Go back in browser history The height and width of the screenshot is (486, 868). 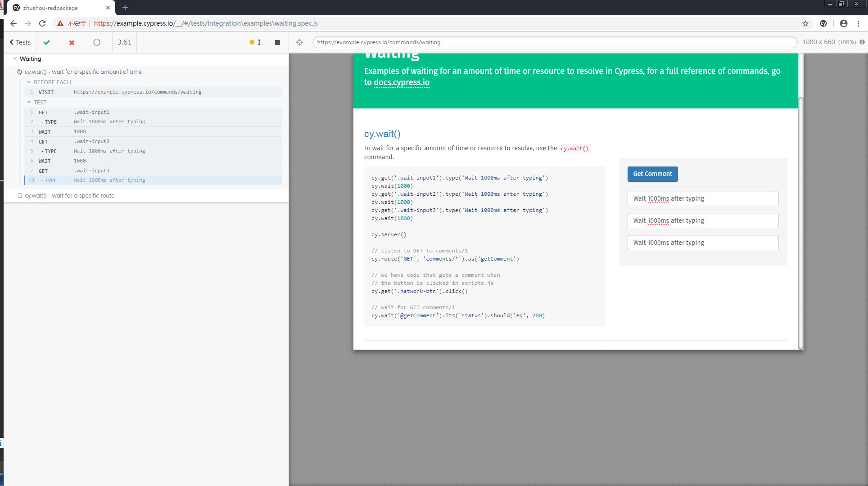pyautogui.click(x=14, y=23)
